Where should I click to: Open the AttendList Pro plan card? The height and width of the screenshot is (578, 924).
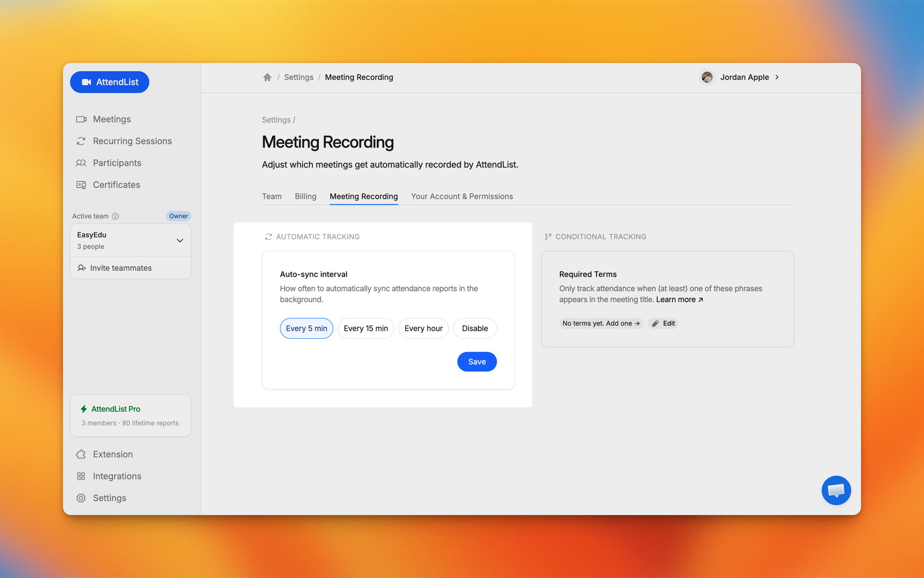(131, 415)
